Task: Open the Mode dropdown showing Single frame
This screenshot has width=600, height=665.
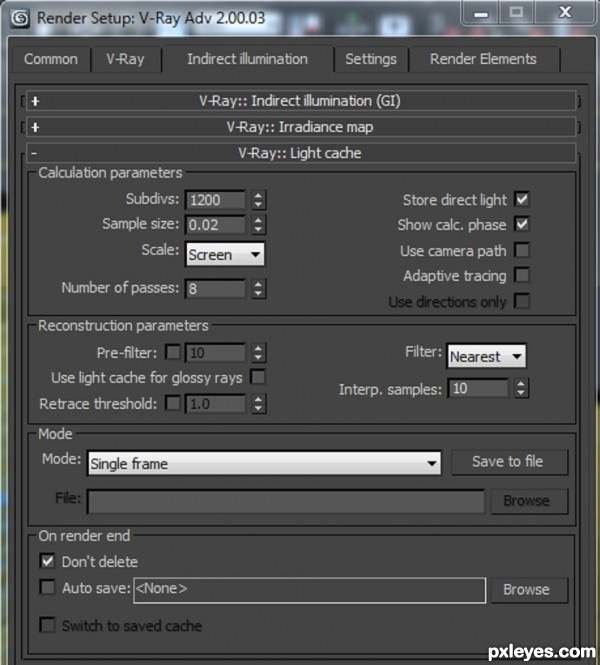Action: click(264, 463)
